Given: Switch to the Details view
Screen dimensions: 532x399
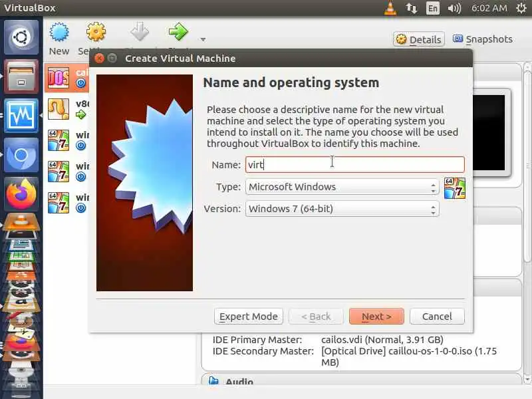Looking at the screenshot, I should (419, 39).
